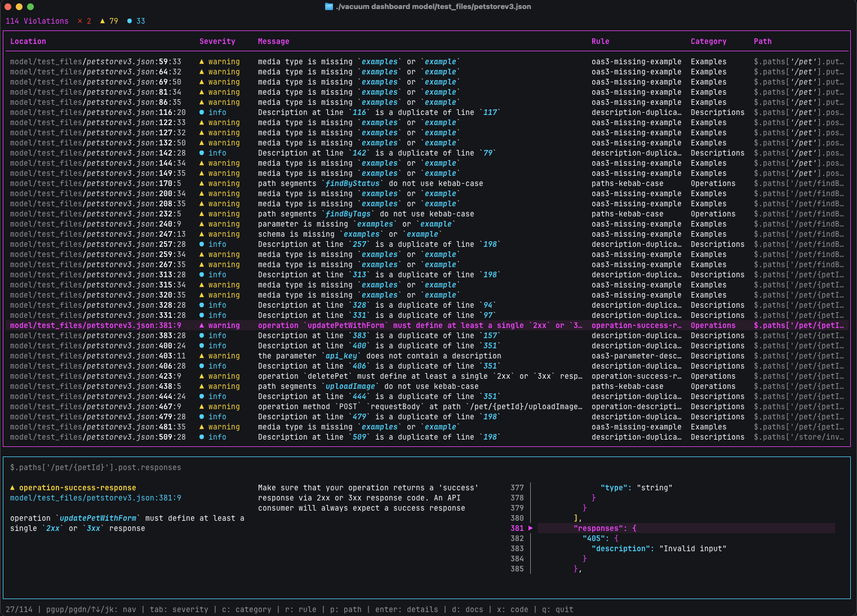The image size is (857, 616).
Task: Click the info dot icon for row 331:28
Action: [x=202, y=316]
